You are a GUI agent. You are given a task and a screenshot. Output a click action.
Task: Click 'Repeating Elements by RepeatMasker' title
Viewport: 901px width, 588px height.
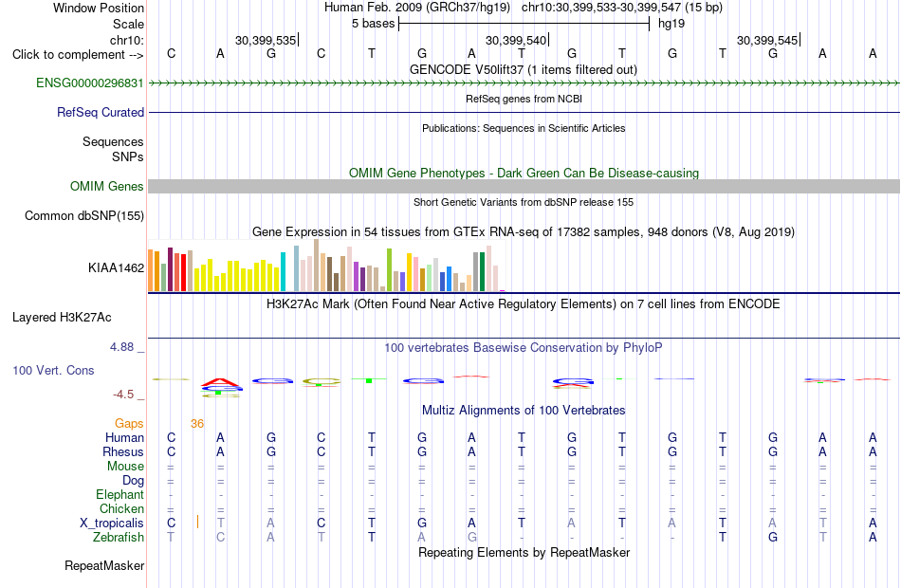pyautogui.click(x=524, y=552)
